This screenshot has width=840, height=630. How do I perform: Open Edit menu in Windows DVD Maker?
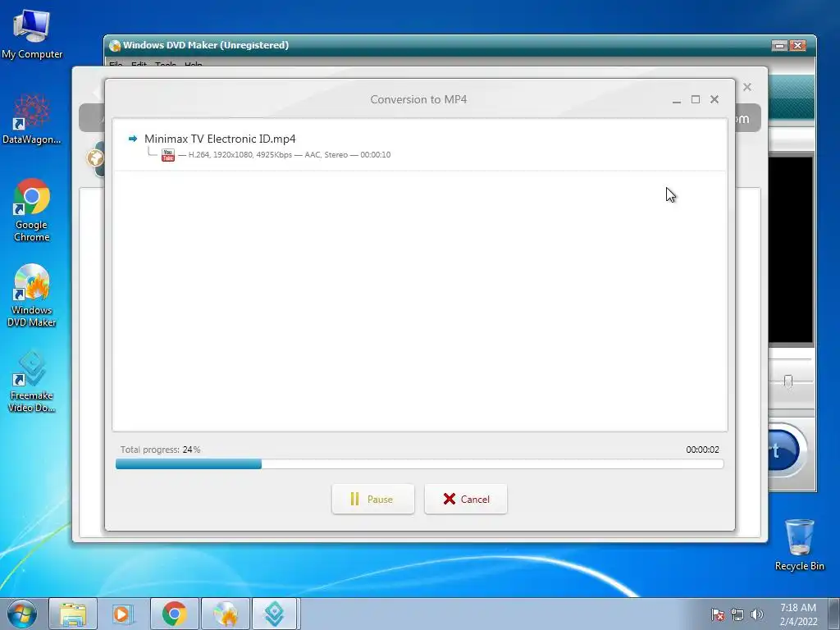pos(139,65)
